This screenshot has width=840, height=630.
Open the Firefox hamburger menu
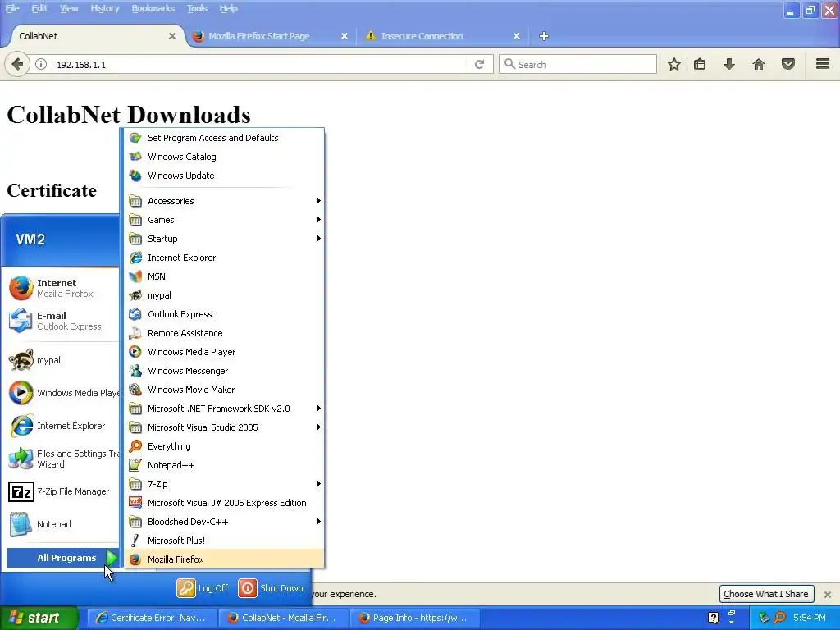pyautogui.click(x=823, y=64)
